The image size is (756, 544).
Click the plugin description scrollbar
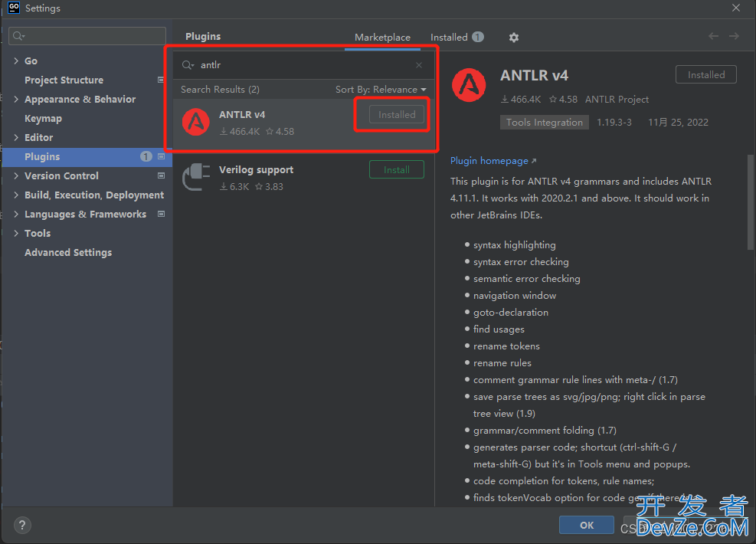750,202
